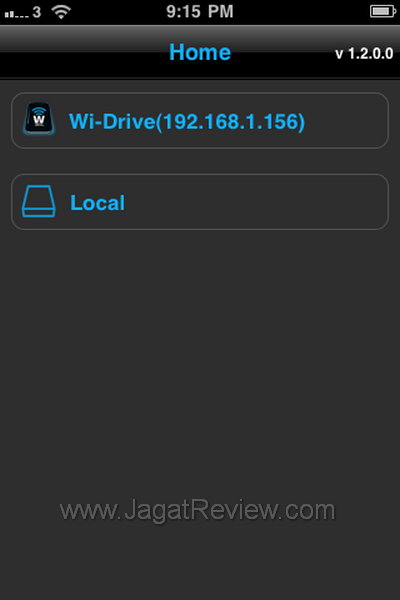Image resolution: width=400 pixels, height=600 pixels.
Task: Tap the battery indicator icon
Action: 382,11
